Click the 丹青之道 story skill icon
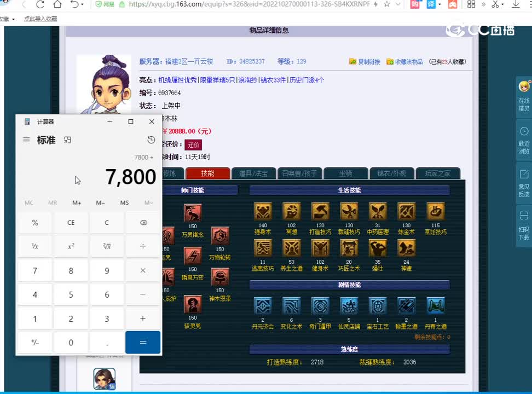 point(435,306)
